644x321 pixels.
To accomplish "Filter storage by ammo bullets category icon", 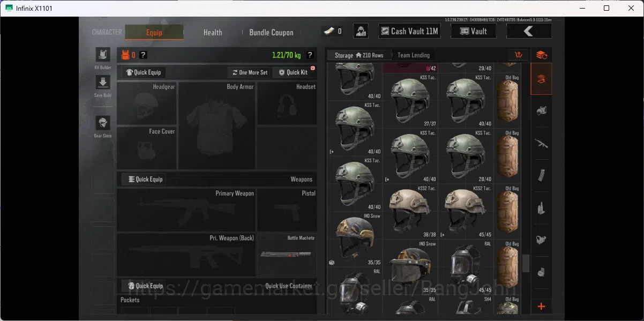I will click(541, 207).
